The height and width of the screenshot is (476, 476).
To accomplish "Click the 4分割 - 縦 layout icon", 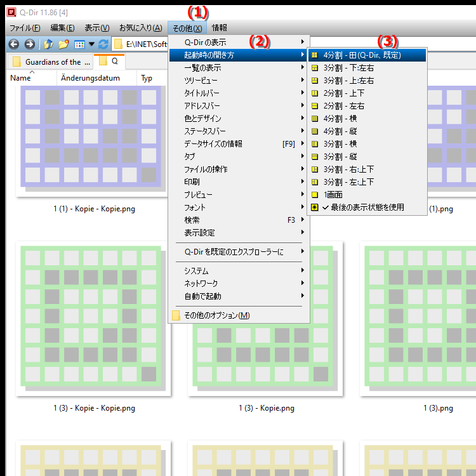I will click(x=315, y=131).
